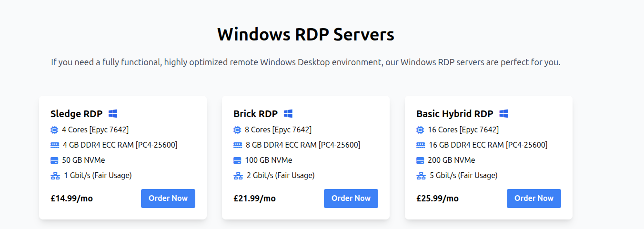Order the Basic Hybrid RDP plan
Screen dimensions: 644x229
[534, 199]
